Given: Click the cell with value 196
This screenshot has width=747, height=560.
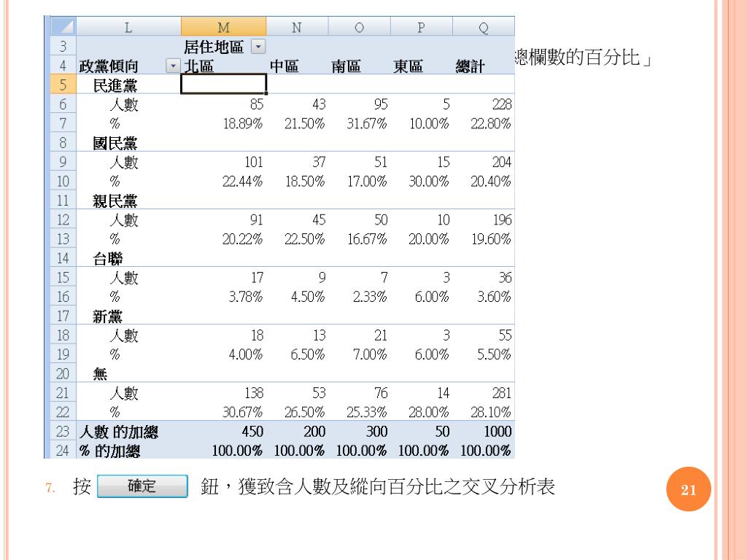Looking at the screenshot, I should (502, 219).
